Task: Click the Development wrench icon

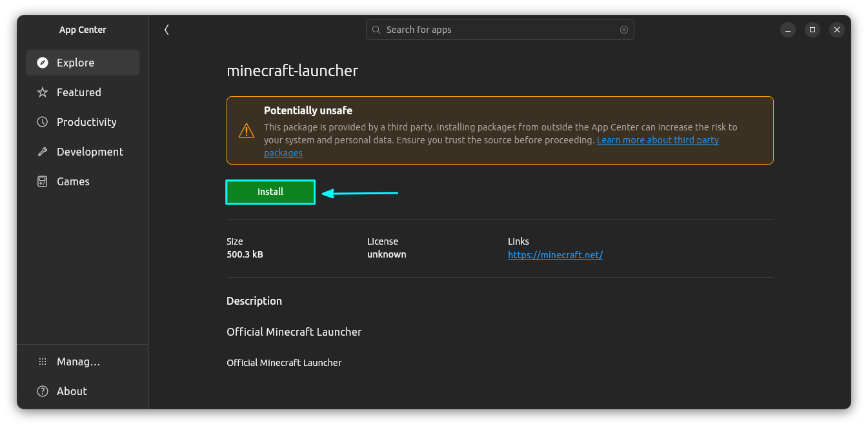Action: [x=43, y=152]
